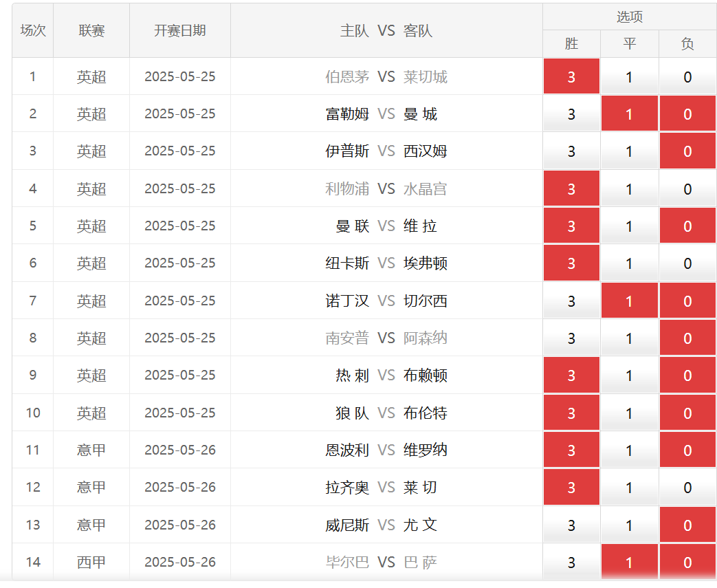This screenshot has height=588, width=717.
Task: Select draw 1 for 拉齐奥 vs 莱切
Action: [629, 488]
